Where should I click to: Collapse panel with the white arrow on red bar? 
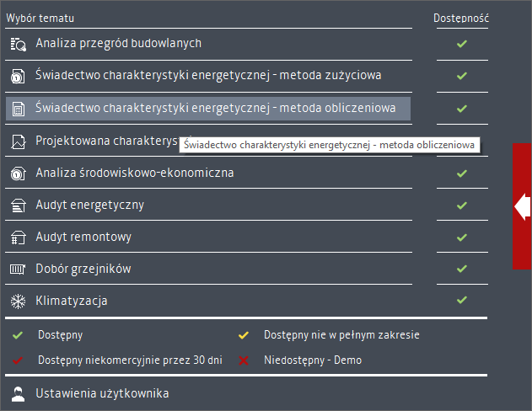click(522, 206)
